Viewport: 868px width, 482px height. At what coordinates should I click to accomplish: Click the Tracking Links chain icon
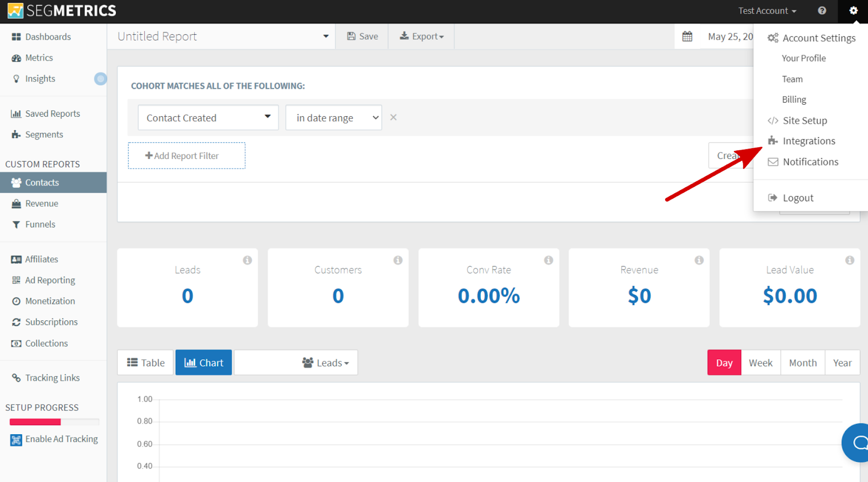[16, 378]
